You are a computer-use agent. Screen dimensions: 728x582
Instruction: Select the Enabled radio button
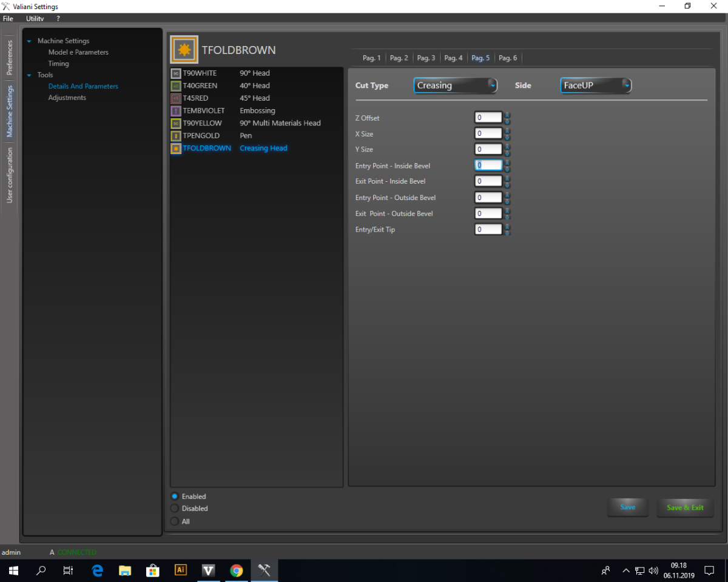175,497
